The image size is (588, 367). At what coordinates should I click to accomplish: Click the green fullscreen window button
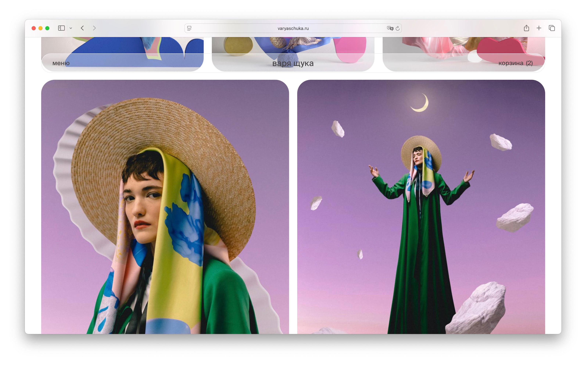[47, 28]
